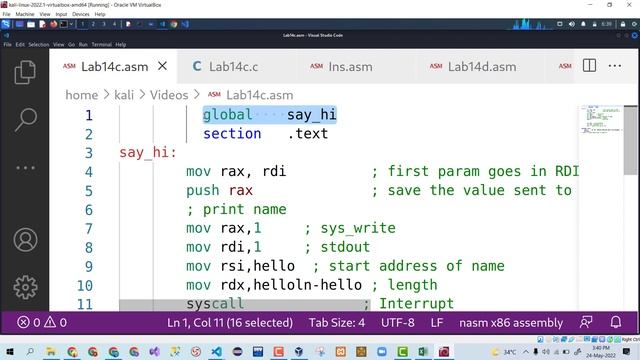Screen dimensions: 640x360
Task: Change language mode 'nasm x86 assembly'
Action: (x=511, y=322)
